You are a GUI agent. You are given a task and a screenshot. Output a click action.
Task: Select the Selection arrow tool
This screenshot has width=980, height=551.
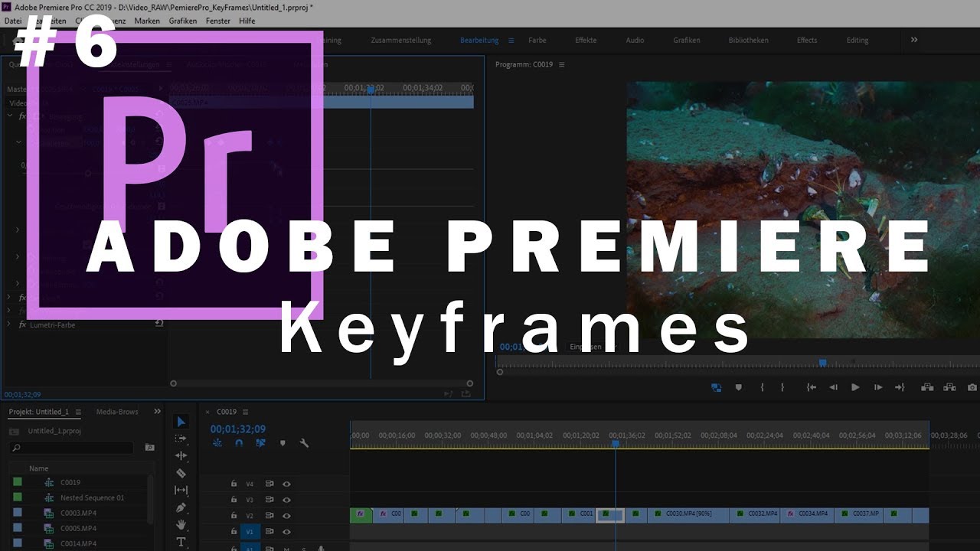click(181, 422)
